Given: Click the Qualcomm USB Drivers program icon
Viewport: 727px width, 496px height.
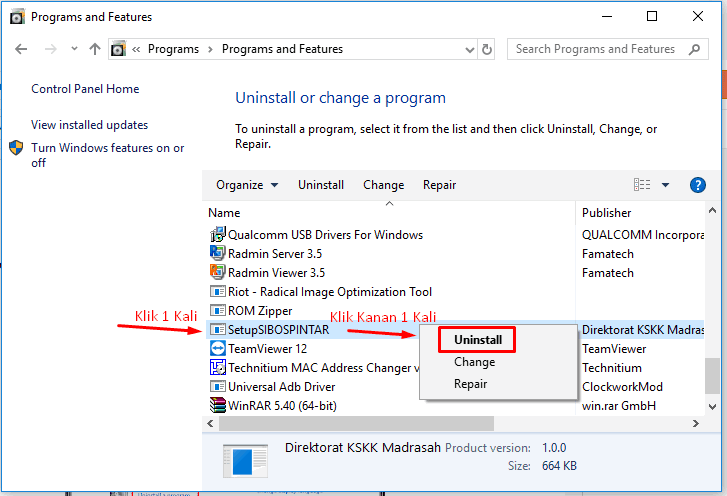Looking at the screenshot, I should click(217, 235).
